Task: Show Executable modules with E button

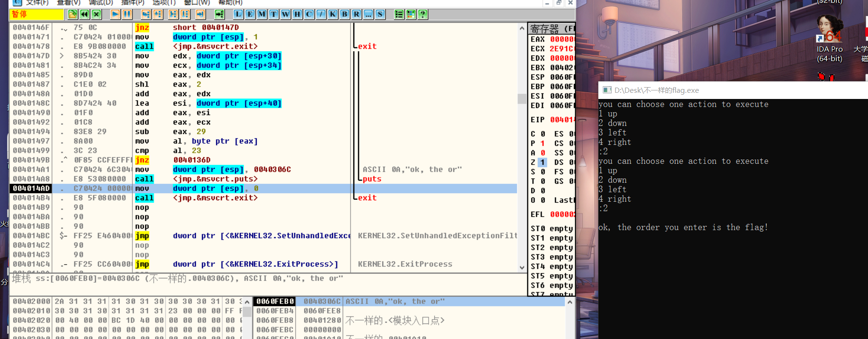Action: [x=250, y=14]
